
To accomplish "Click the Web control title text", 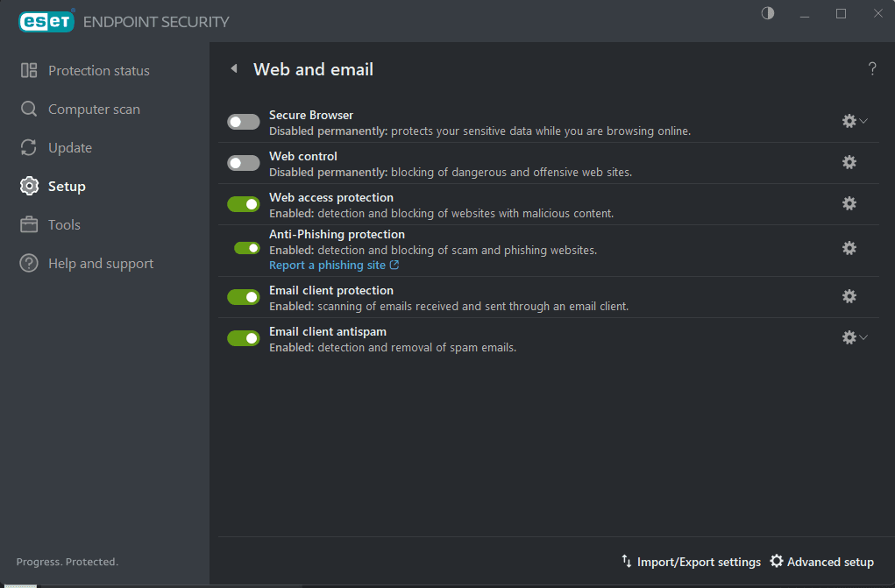I will pyautogui.click(x=303, y=156).
